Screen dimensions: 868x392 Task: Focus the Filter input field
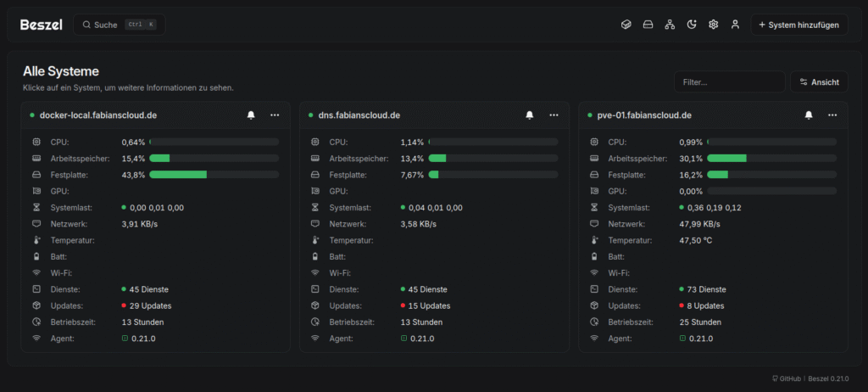tap(729, 82)
